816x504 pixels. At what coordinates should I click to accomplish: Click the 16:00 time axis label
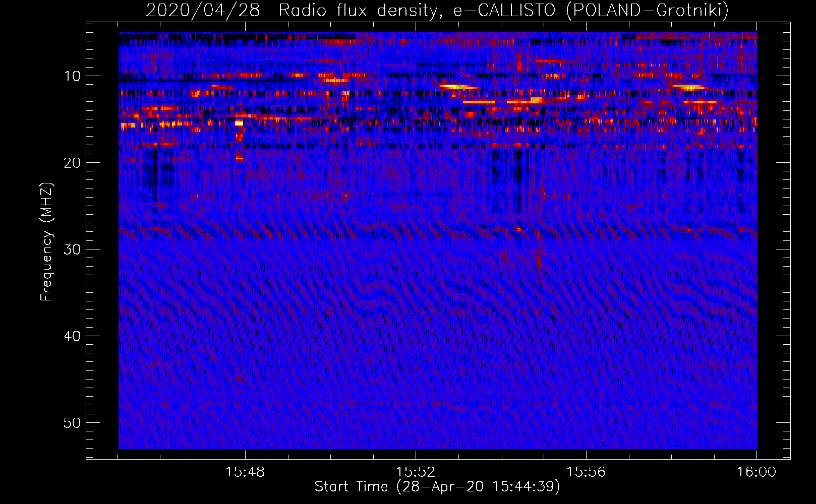point(756,472)
